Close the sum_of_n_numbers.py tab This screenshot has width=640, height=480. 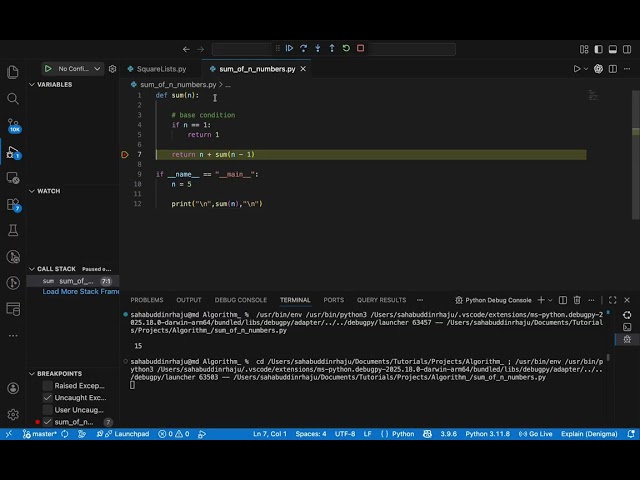[303, 69]
